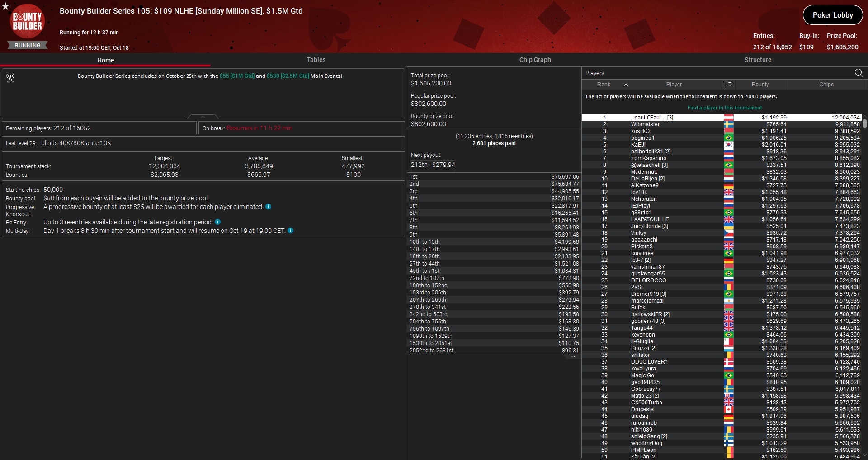The width and height of the screenshot is (868, 460).
Task: Click the 1st place payout row
Action: pos(494,177)
